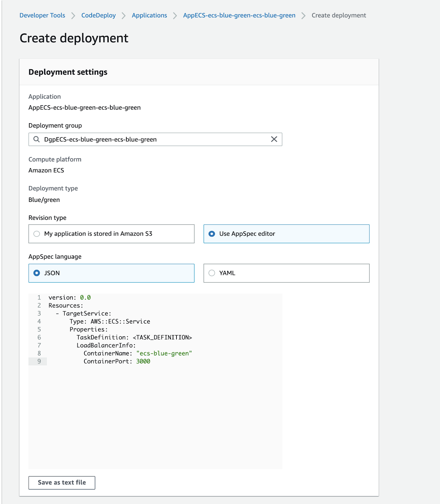Screen dimensions: 440x504
Task: Click the LoadBalancerInfo: line
Action: click(x=106, y=346)
